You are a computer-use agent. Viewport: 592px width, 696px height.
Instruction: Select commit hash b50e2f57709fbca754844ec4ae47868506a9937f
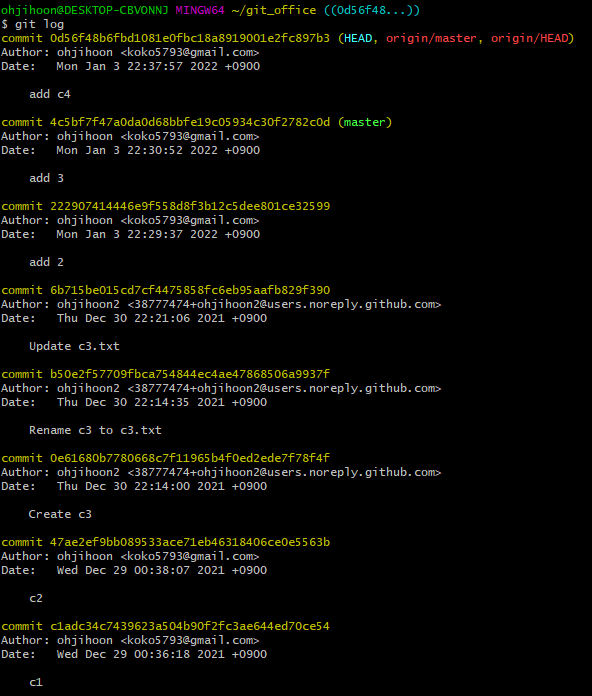[x=190, y=374]
